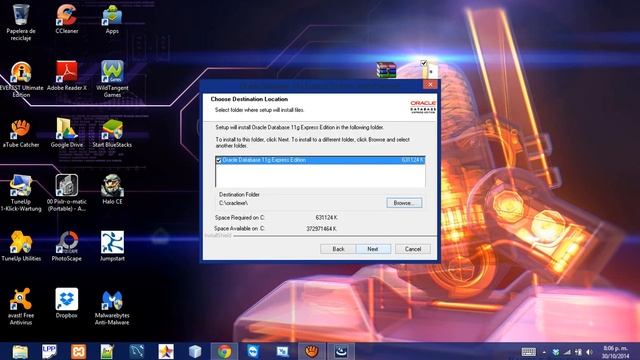The image size is (640, 360).
Task: Switch to aTube Catcher in taskbar
Action: [311, 351]
